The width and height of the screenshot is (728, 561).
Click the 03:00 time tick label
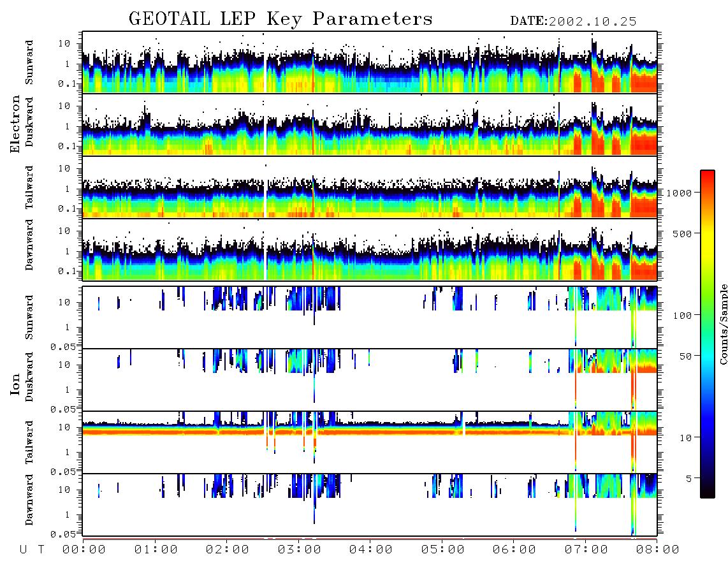(300, 550)
